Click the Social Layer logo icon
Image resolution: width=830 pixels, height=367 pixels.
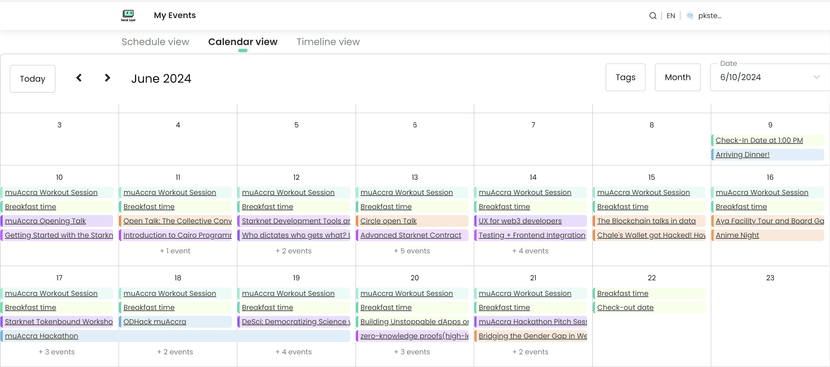[128, 15]
